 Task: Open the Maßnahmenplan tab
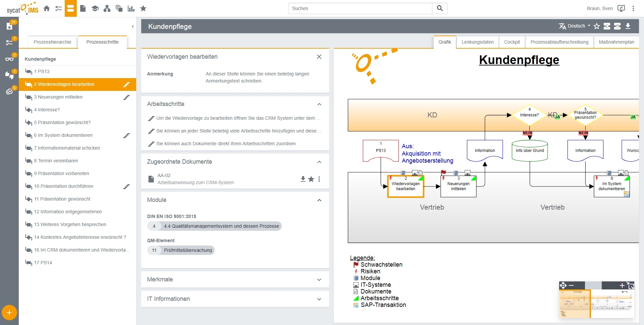pos(616,42)
